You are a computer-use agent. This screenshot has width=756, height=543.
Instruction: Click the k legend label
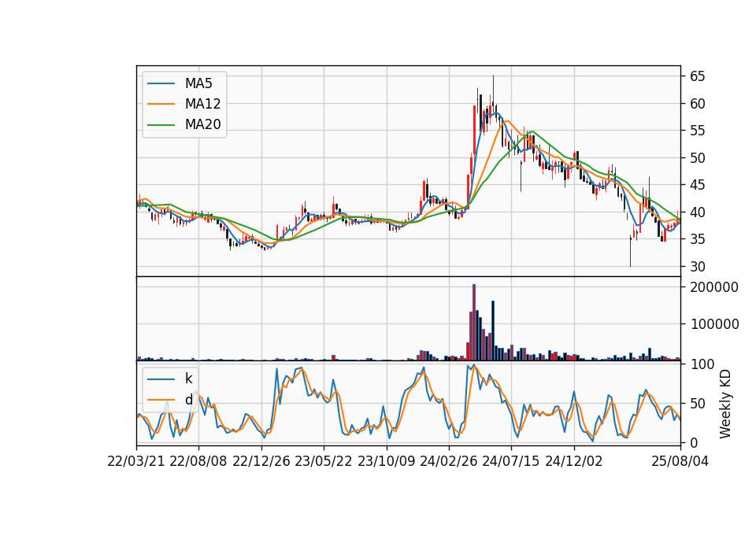[188, 379]
